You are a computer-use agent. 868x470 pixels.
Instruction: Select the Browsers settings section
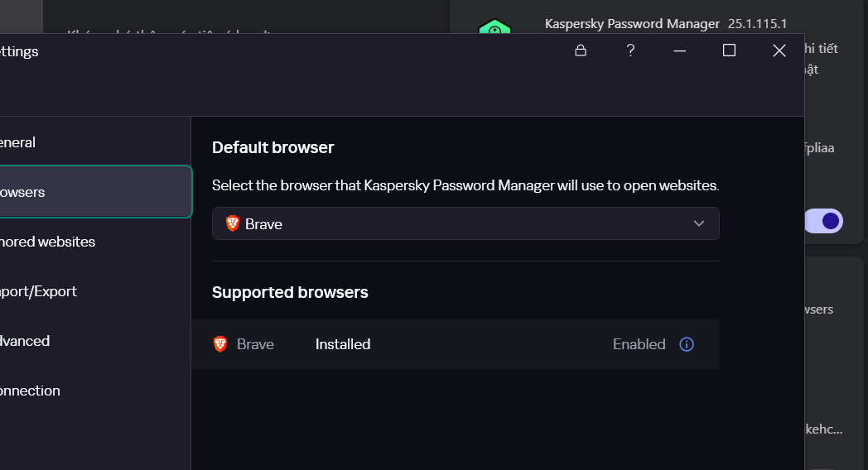(22, 192)
